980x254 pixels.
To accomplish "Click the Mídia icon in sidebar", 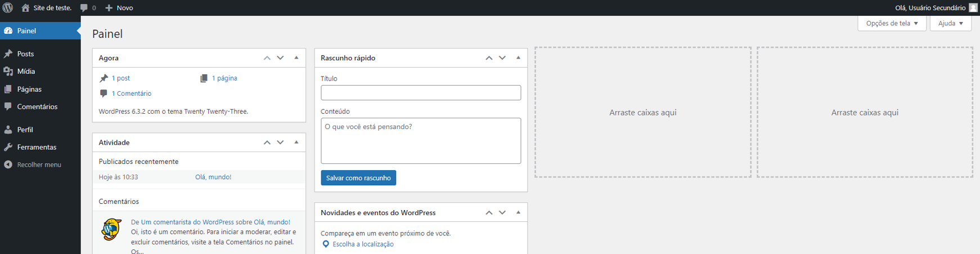I will (8, 72).
